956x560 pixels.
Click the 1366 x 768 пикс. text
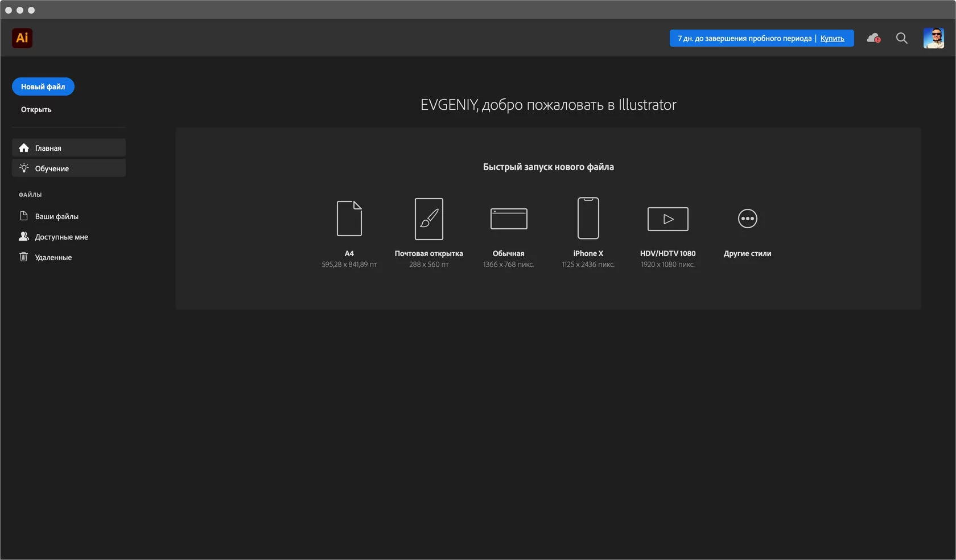[x=509, y=265]
